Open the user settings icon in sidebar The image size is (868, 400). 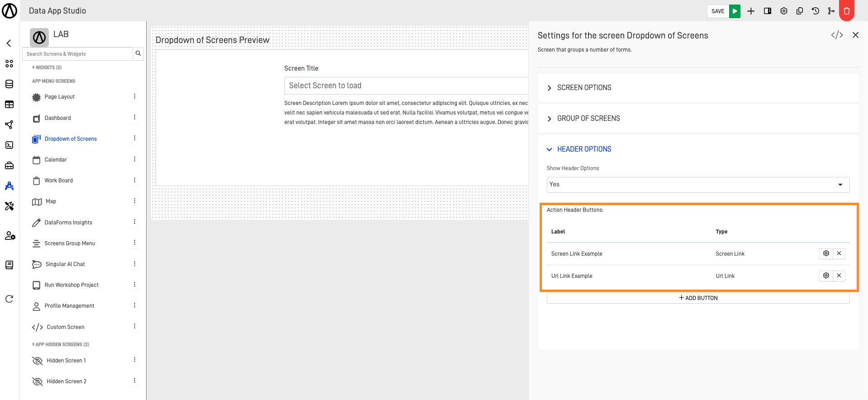[10, 236]
